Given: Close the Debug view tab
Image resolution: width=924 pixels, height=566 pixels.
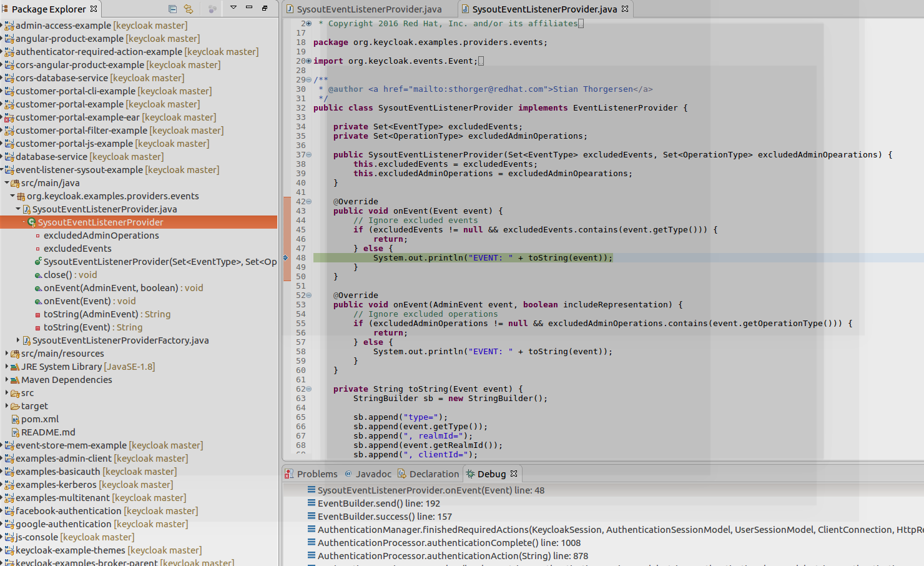Looking at the screenshot, I should tap(514, 474).
